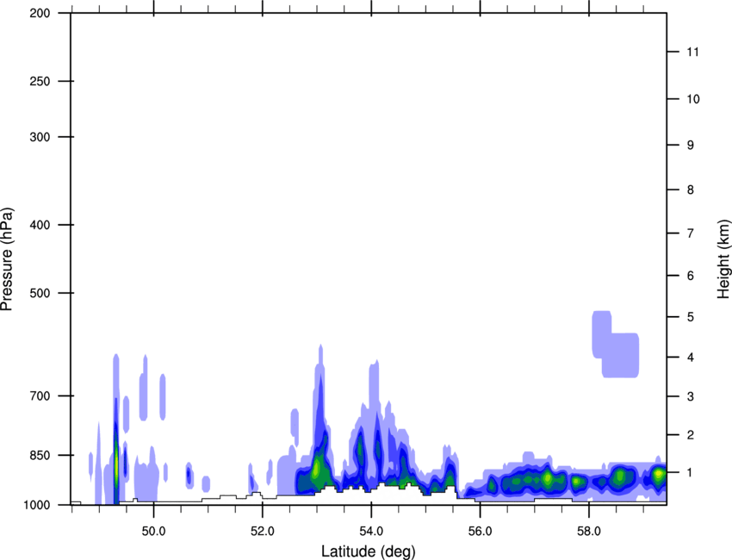Click the 400 pressure tick label
732x560 pixels.
pos(40,225)
